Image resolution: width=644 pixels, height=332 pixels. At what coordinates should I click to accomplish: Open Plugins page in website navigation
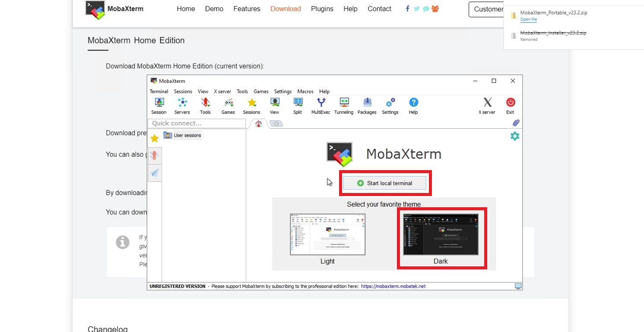click(322, 9)
